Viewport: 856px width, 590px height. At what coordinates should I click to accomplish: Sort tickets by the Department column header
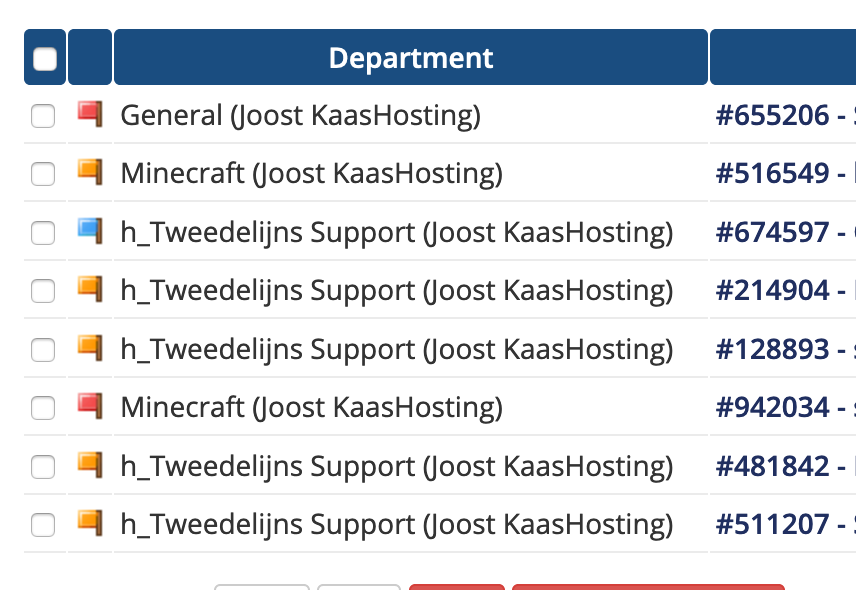410,58
